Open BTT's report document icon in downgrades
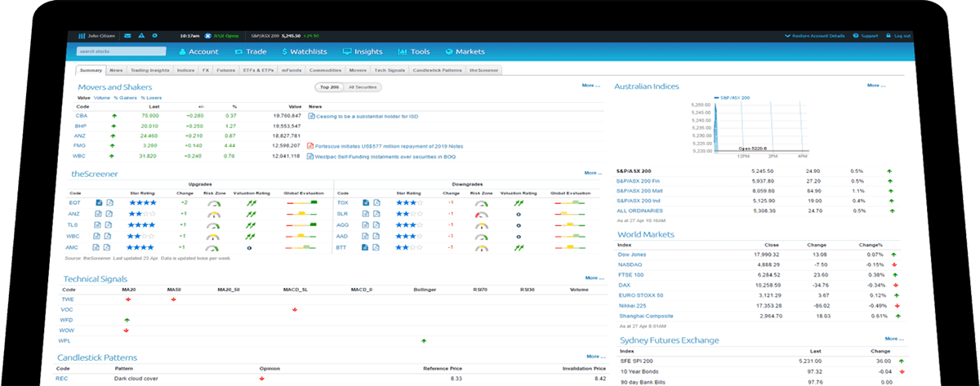 click(x=366, y=247)
